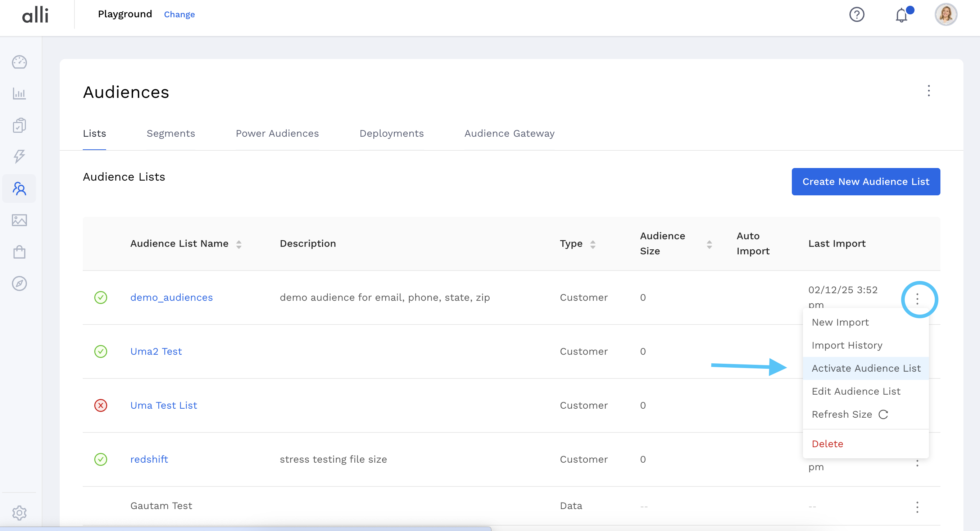Open the Gautam Test row options menu

(x=917, y=507)
